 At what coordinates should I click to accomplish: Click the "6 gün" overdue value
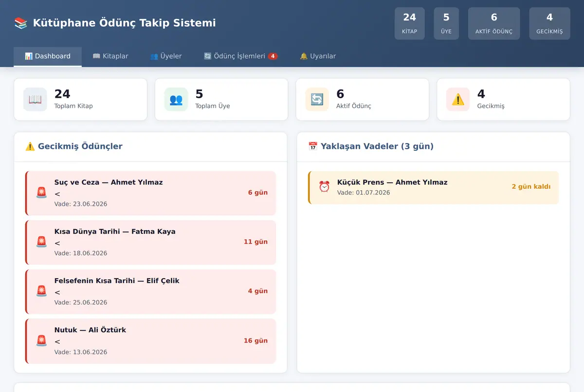pos(258,193)
